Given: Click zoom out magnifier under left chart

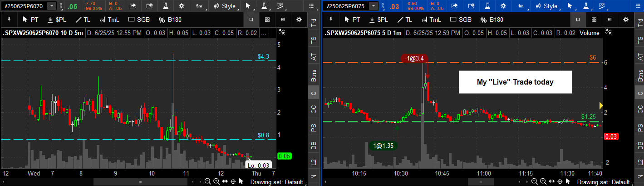Looking at the screenshot, I should coord(207,182).
